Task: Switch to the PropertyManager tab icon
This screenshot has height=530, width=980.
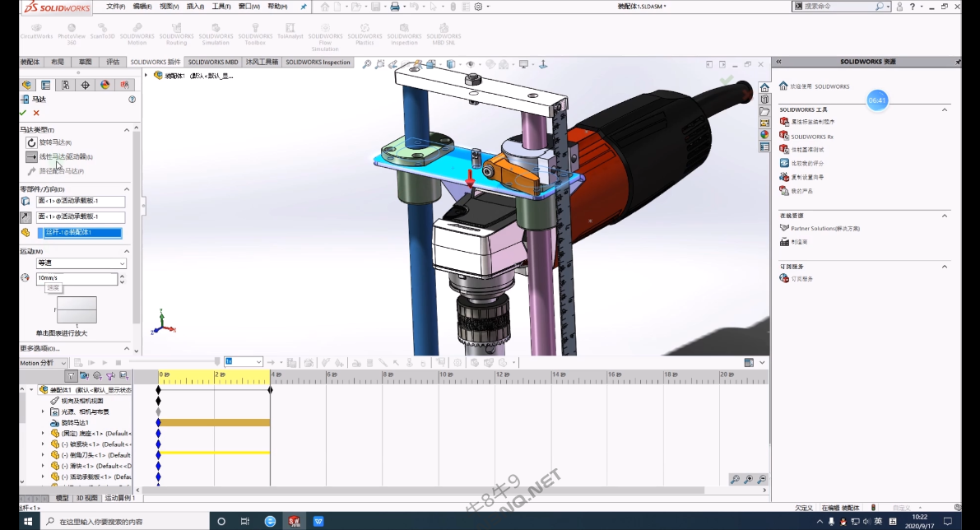Action: point(45,85)
